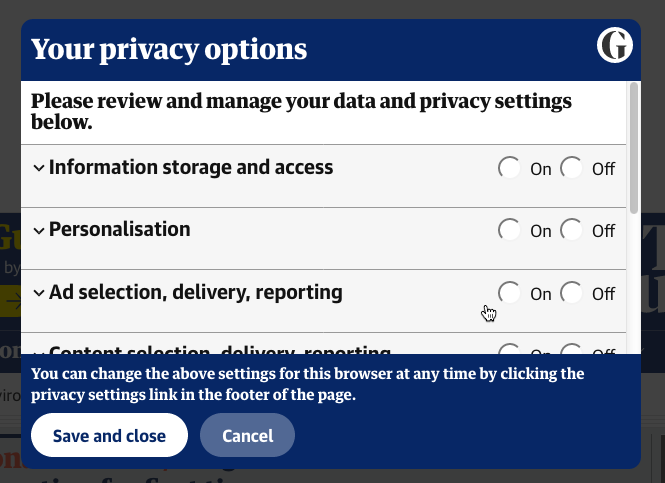This screenshot has width=665, height=483.
Task: Turn Off Information storage and access
Action: (x=572, y=168)
